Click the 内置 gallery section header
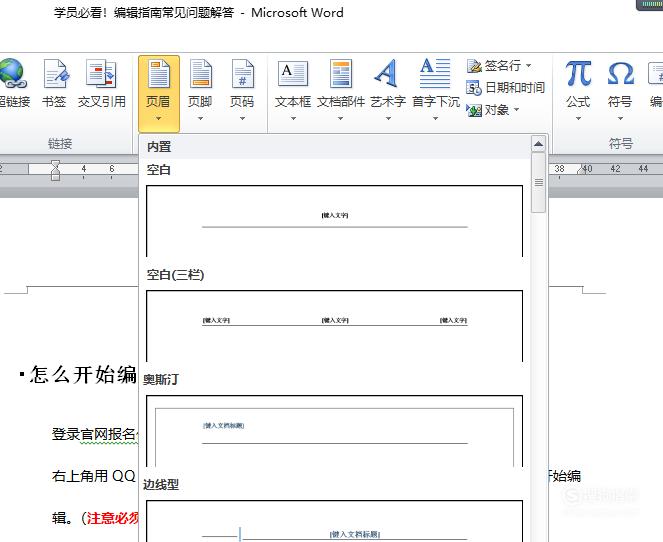Viewport: 663px width, 542px height. point(334,147)
